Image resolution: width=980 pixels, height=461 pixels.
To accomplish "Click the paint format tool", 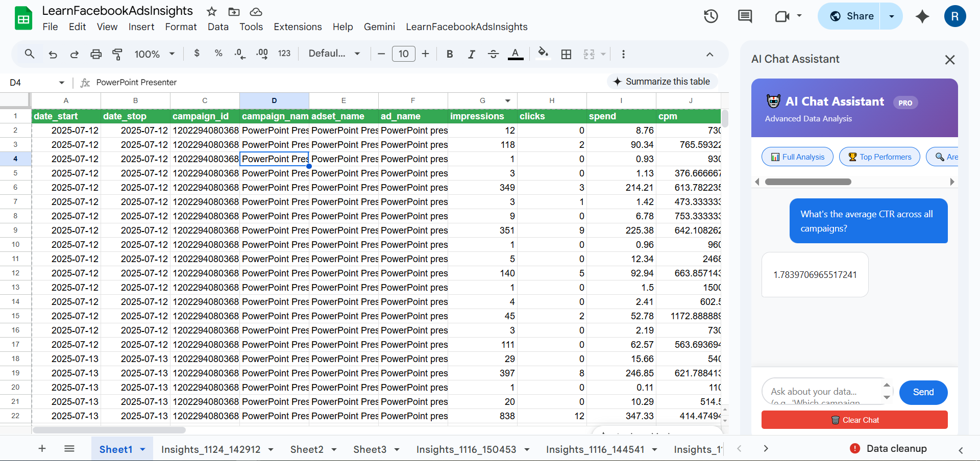I will [118, 54].
